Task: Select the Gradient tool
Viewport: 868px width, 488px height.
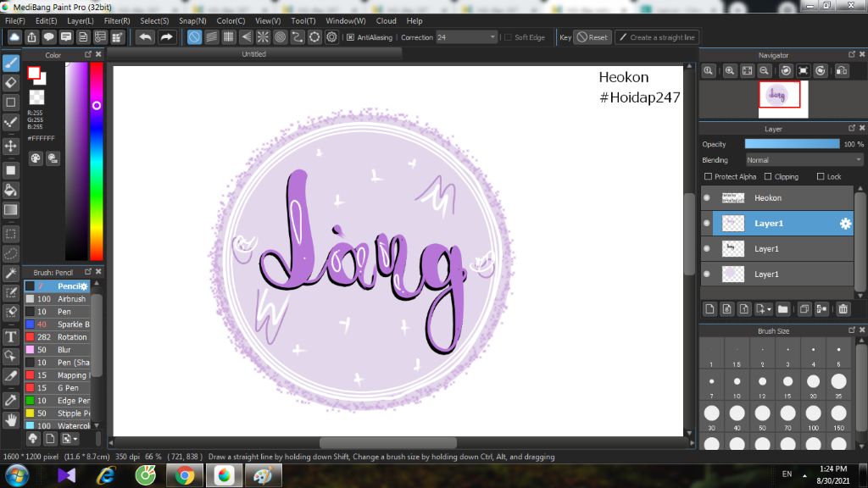Action: 11,210
